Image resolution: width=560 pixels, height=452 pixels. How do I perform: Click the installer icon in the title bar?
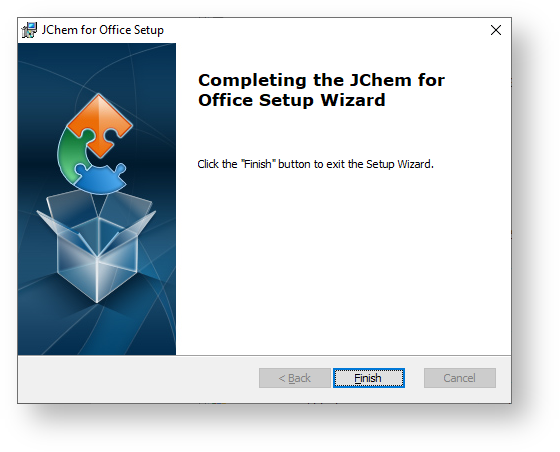pyautogui.click(x=29, y=30)
